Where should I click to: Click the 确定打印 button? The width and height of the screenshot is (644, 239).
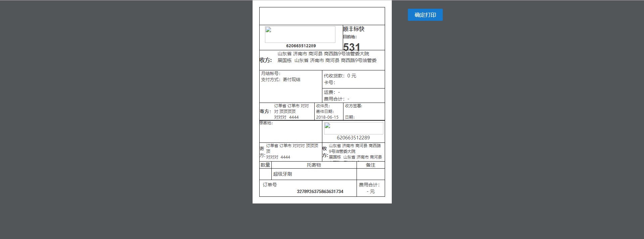click(x=425, y=15)
